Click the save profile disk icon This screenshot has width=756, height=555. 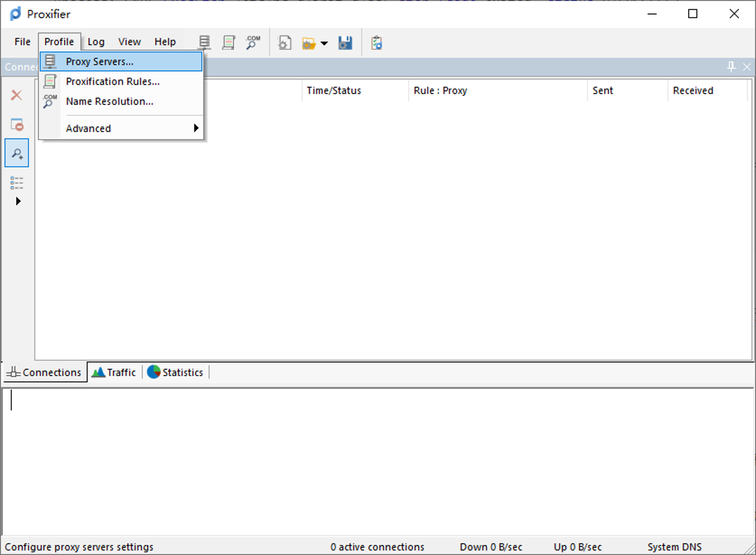pyautogui.click(x=345, y=43)
